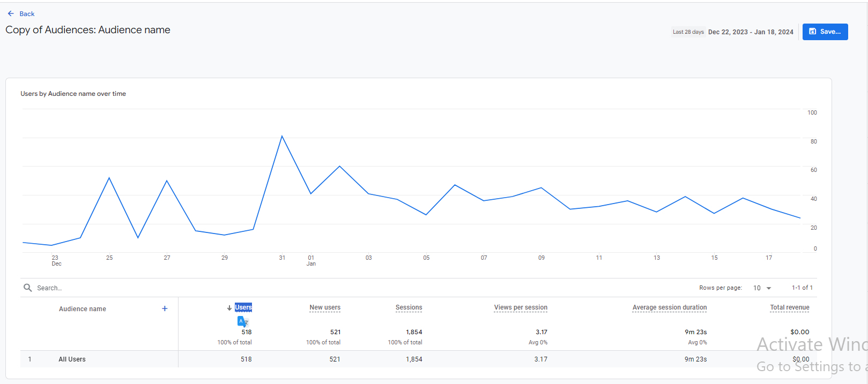Toggle sort arrow beside Users column
The image size is (868, 384).
tap(229, 308)
